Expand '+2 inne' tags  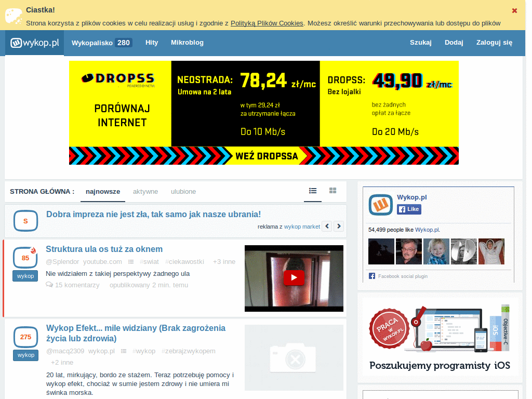[x=62, y=362]
